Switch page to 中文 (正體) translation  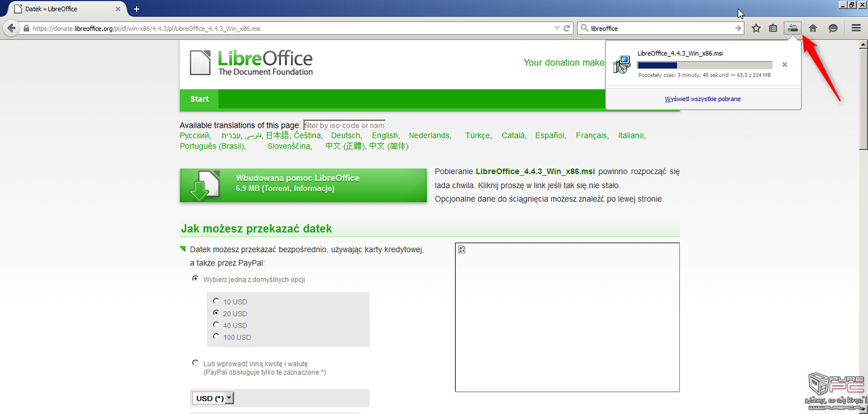tap(344, 146)
